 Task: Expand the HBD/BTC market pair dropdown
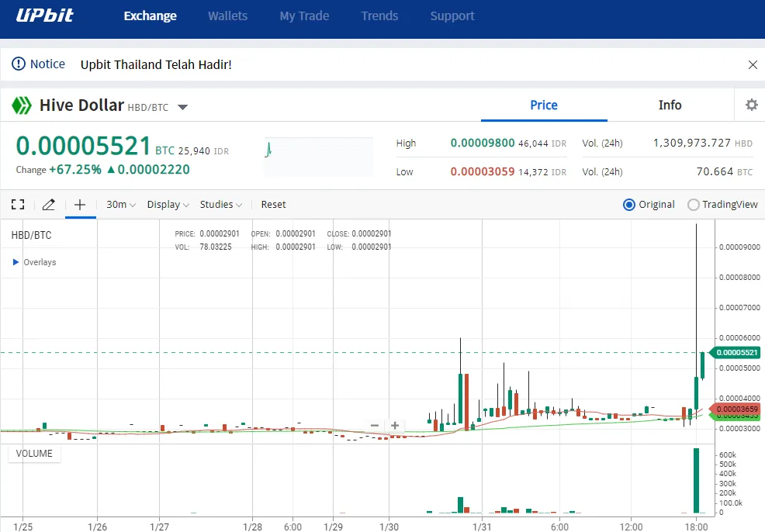click(x=182, y=107)
